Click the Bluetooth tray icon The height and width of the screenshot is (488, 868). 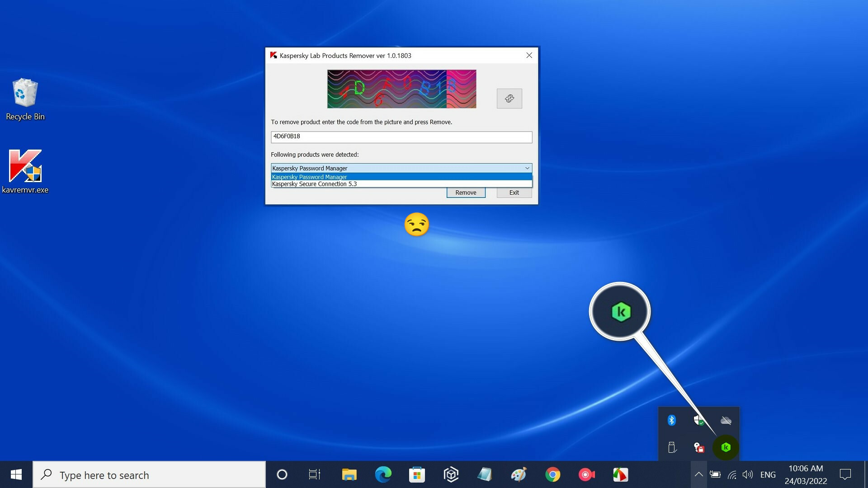tap(672, 421)
